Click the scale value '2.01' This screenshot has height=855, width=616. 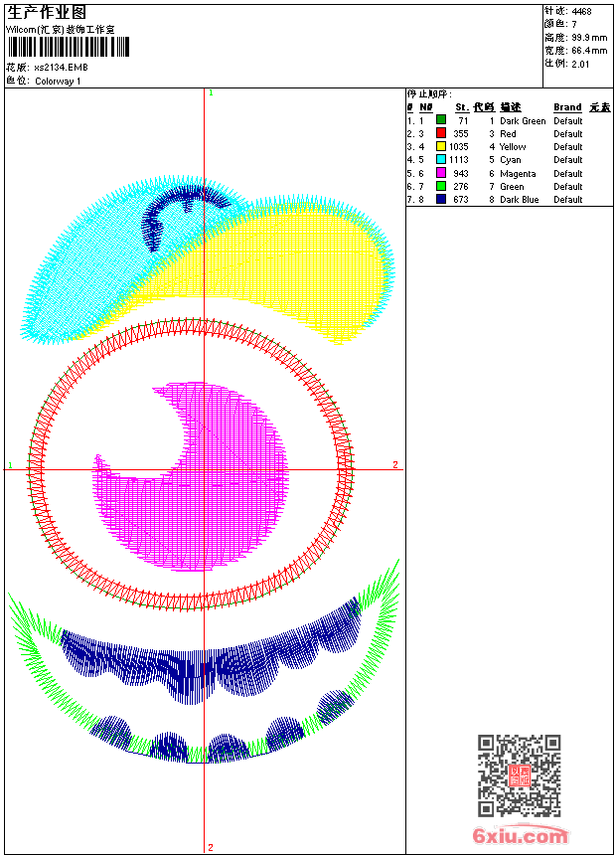click(x=580, y=64)
